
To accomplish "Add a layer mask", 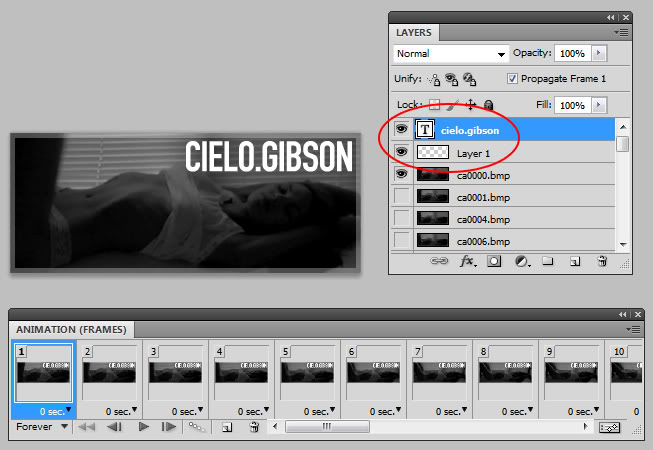I will (x=494, y=261).
